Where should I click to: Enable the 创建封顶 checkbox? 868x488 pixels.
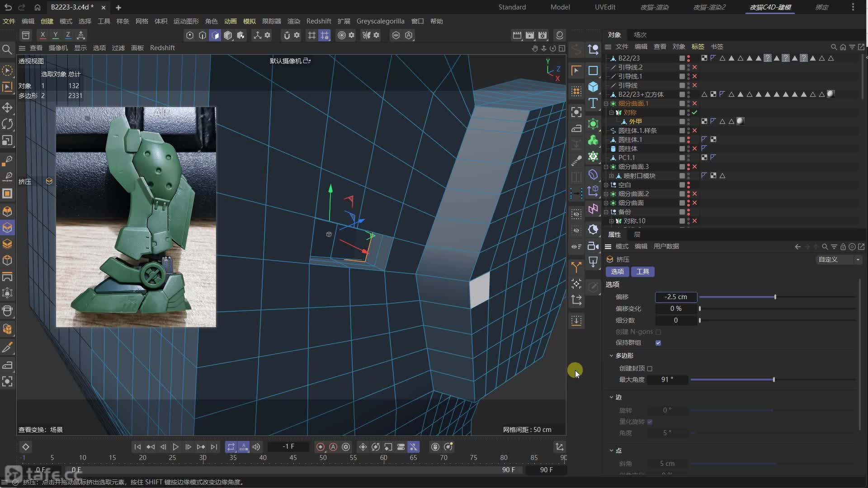coord(650,369)
